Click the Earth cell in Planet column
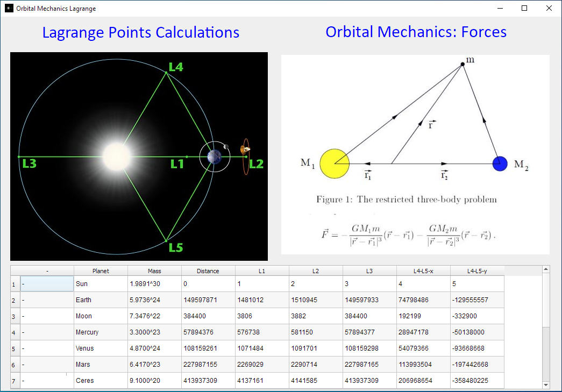 [x=101, y=300]
